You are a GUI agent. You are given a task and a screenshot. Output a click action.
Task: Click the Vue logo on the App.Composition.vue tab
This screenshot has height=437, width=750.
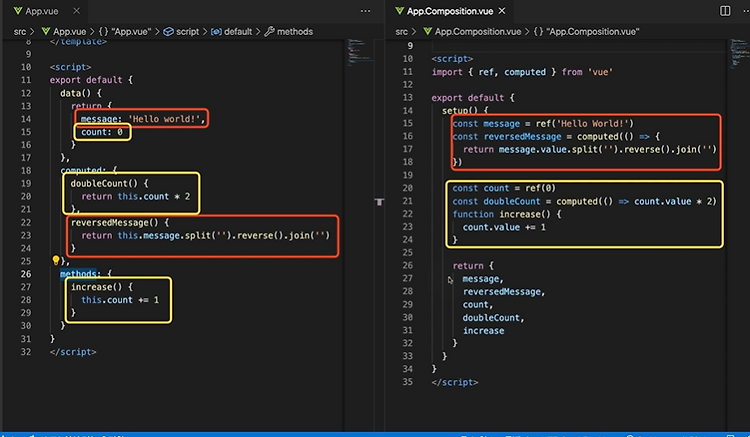pos(399,11)
